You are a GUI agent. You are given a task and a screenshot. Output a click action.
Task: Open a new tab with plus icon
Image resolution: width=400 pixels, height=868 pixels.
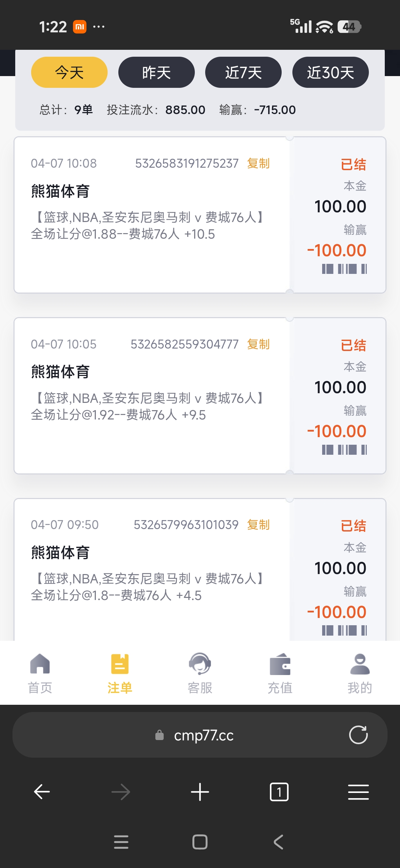pos(200,792)
